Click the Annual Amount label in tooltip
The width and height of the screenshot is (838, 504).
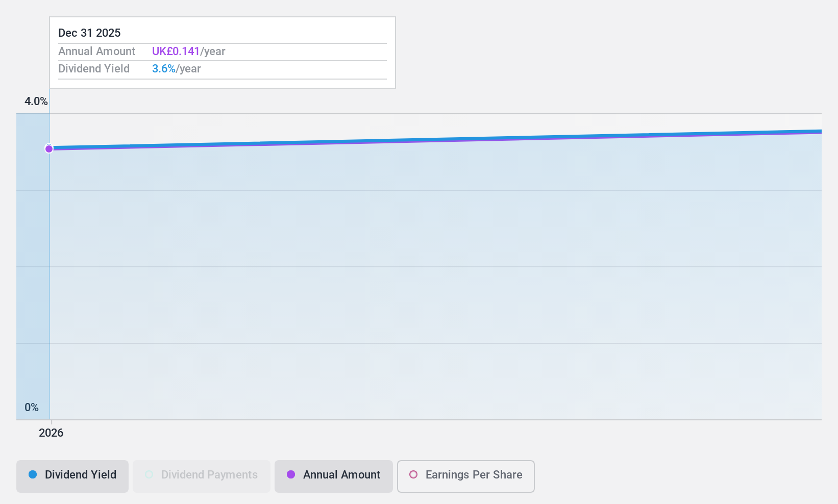pos(96,52)
